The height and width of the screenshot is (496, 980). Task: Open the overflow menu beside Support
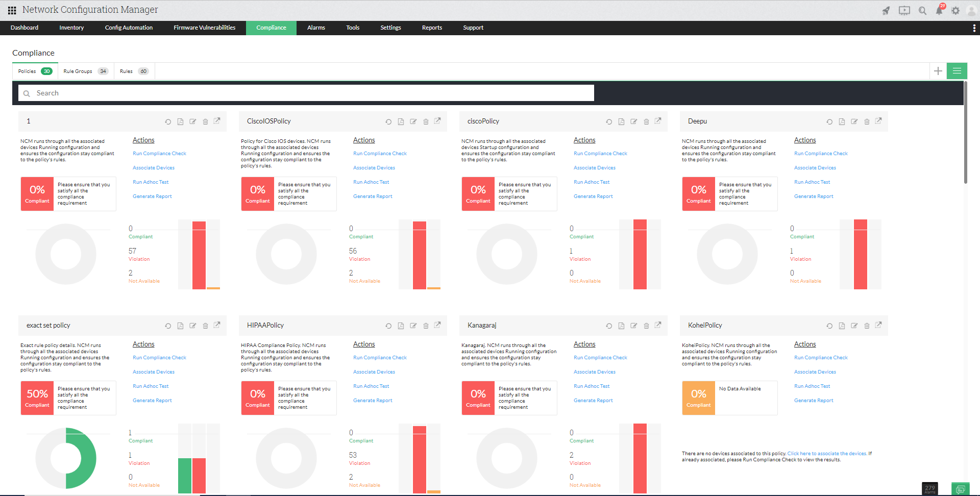click(x=974, y=28)
